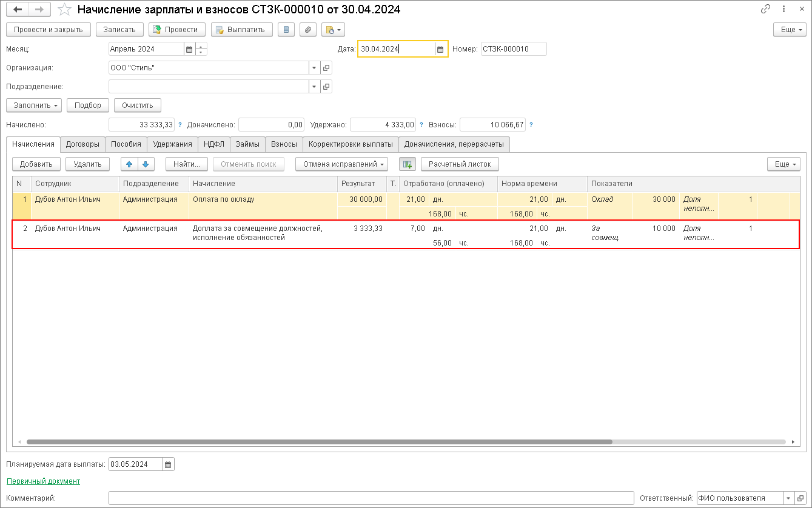
Task: Click Провести и закрыть
Action: (48, 29)
